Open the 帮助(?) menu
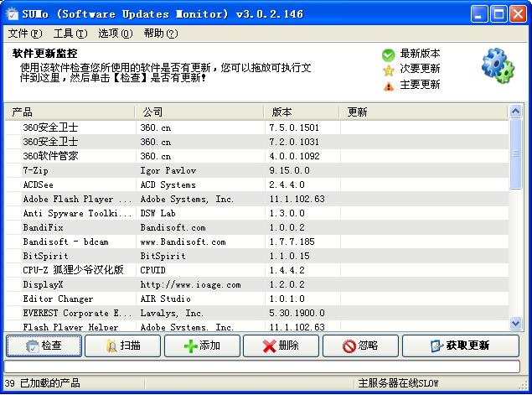Viewport: 532px width, 395px height. tap(161, 34)
